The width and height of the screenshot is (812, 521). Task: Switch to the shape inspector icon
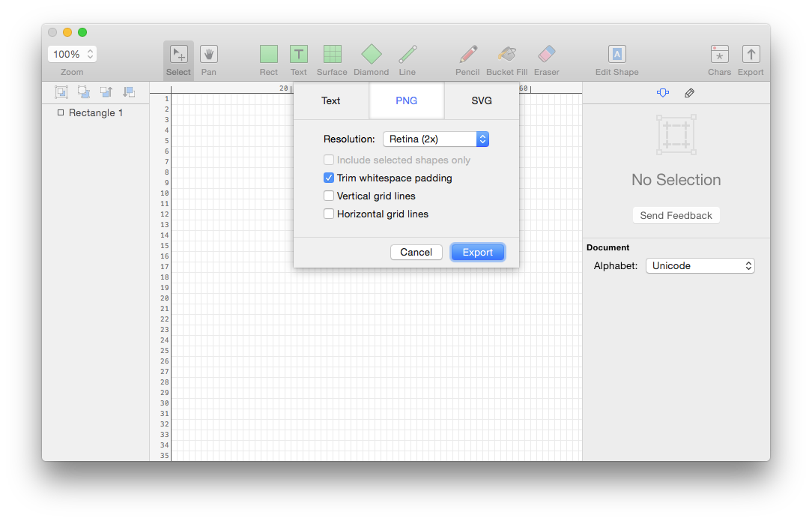663,93
